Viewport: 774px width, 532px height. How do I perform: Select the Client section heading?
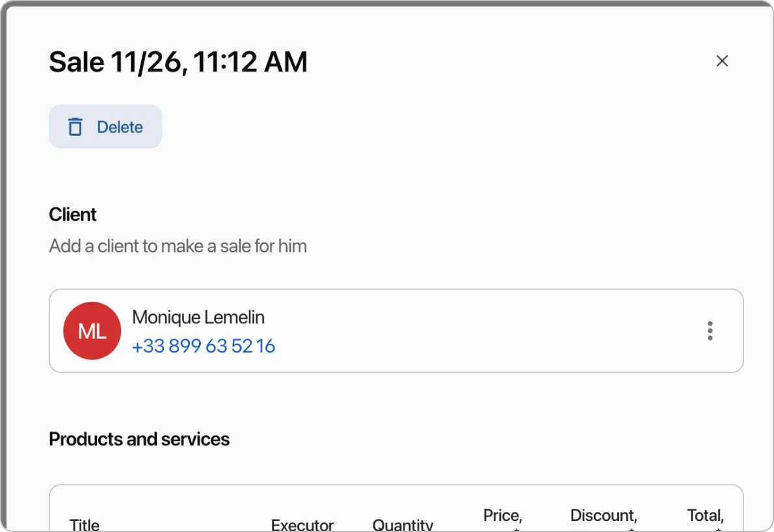pyautogui.click(x=72, y=214)
